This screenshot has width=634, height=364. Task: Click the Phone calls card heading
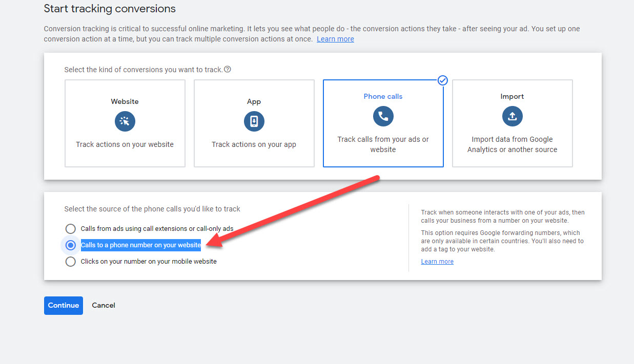pyautogui.click(x=383, y=96)
